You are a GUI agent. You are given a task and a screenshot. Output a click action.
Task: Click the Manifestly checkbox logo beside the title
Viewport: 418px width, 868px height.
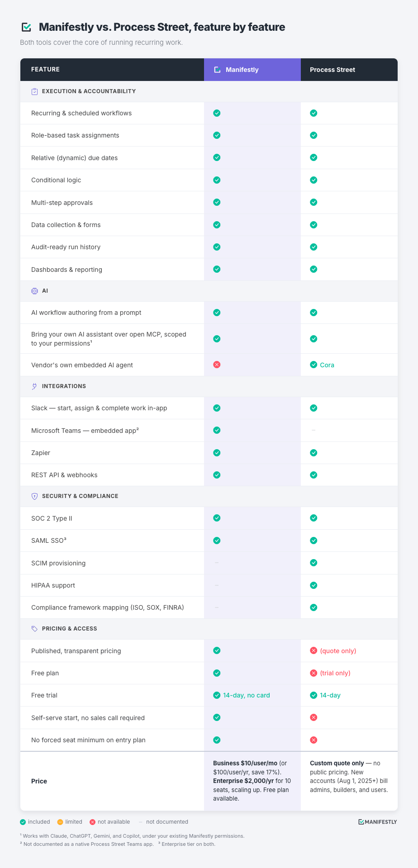pyautogui.click(x=27, y=27)
